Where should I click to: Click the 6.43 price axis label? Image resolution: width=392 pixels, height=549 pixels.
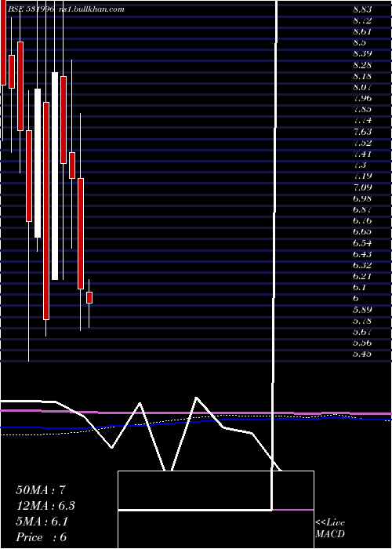coord(362,254)
